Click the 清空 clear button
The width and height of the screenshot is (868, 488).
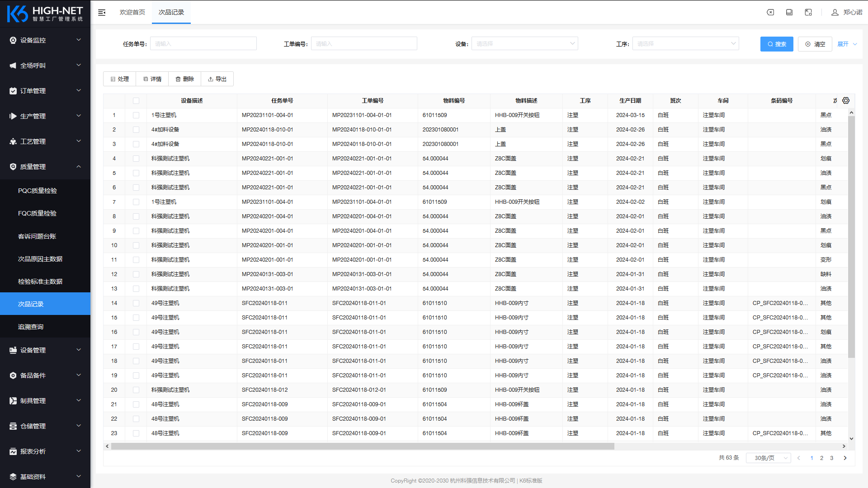[x=815, y=44]
